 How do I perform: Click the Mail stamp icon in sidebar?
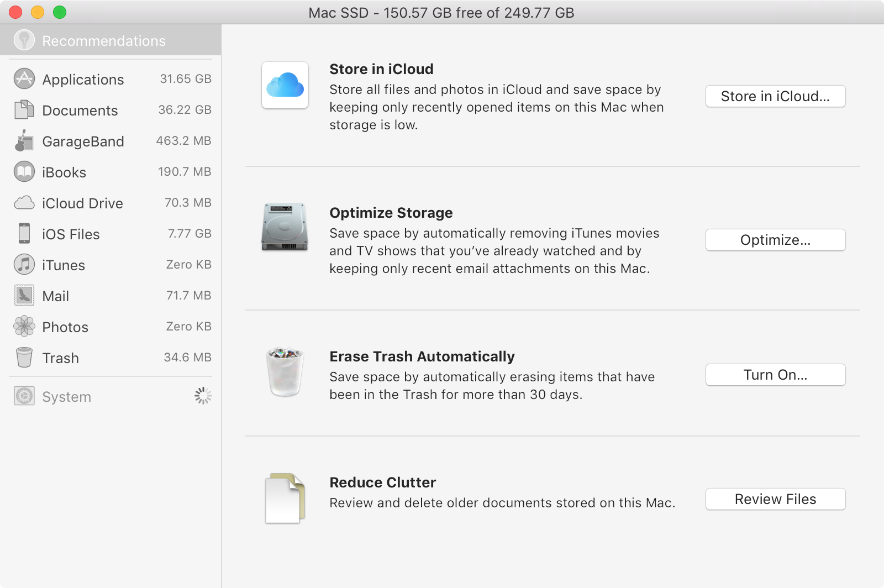tap(23, 295)
